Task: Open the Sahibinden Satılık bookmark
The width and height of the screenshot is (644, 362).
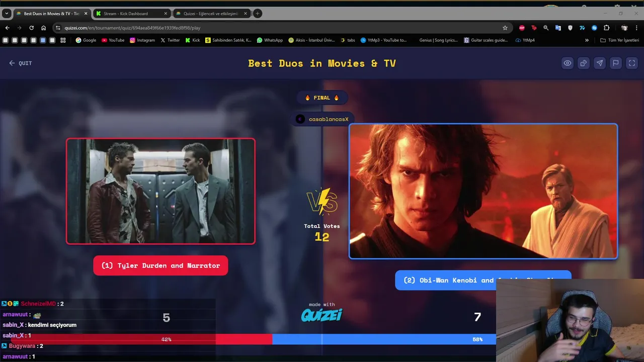Action: pos(228,40)
